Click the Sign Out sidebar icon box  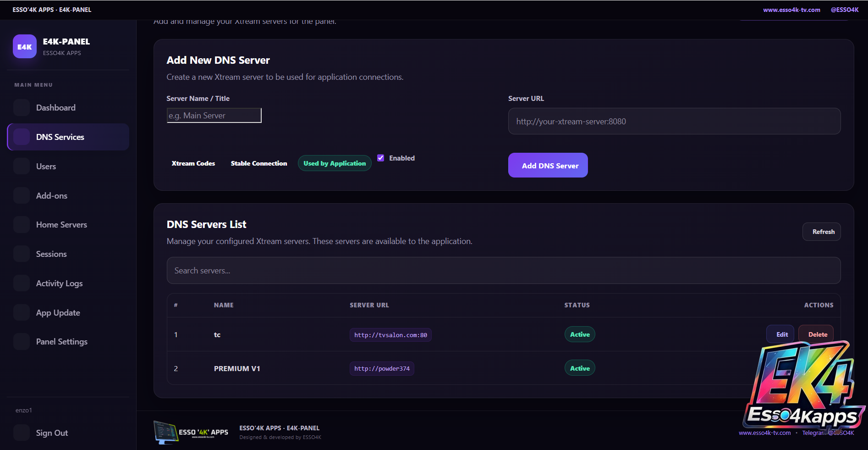[22, 433]
